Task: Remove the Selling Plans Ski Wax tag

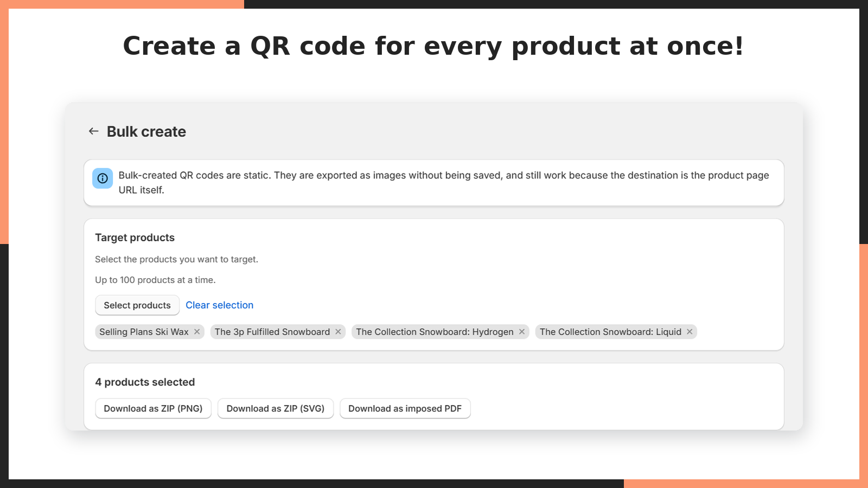Action: 197,332
